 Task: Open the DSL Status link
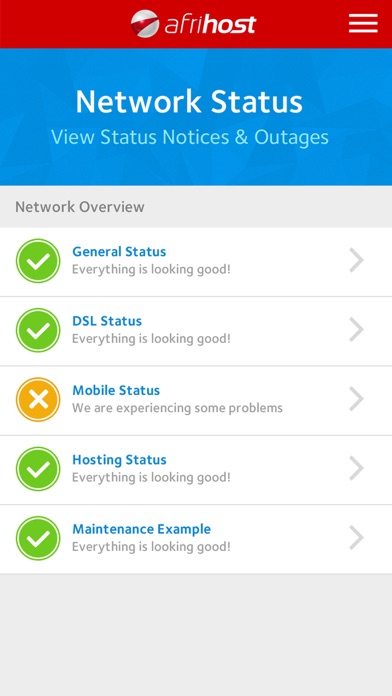(x=107, y=321)
